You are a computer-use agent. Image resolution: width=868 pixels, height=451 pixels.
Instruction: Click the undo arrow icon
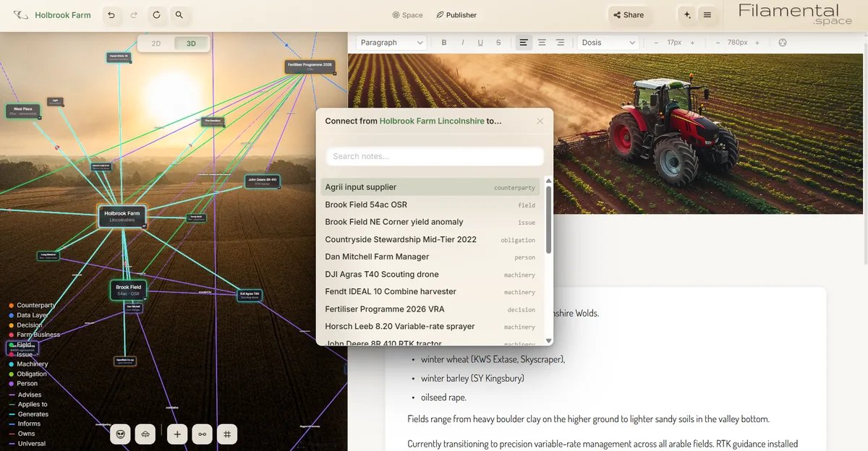pos(111,14)
